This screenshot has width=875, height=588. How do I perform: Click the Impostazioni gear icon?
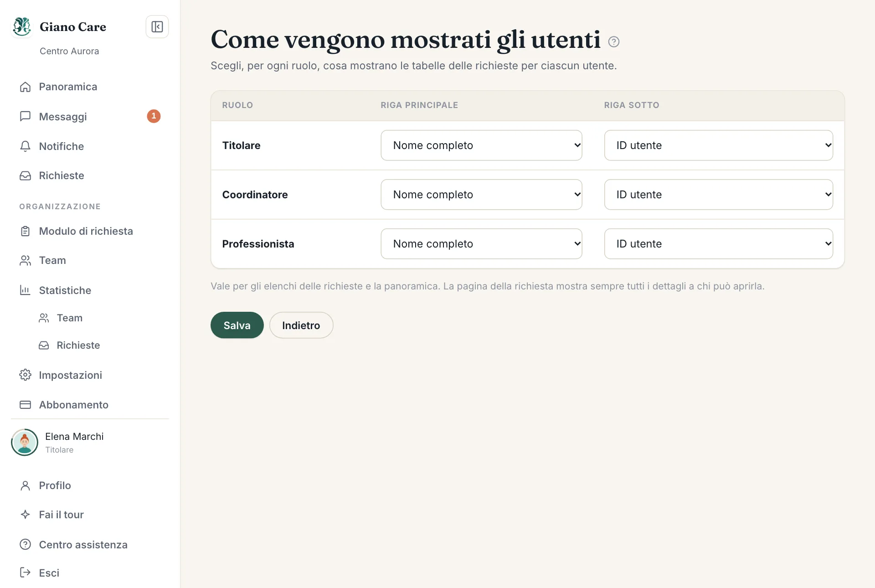click(x=26, y=375)
